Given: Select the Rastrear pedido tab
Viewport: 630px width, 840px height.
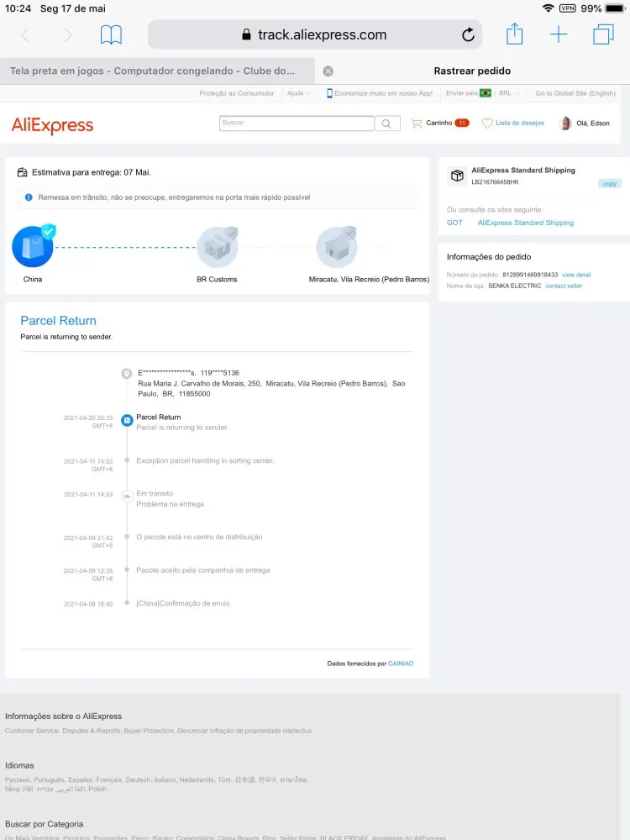Looking at the screenshot, I should click(472, 71).
